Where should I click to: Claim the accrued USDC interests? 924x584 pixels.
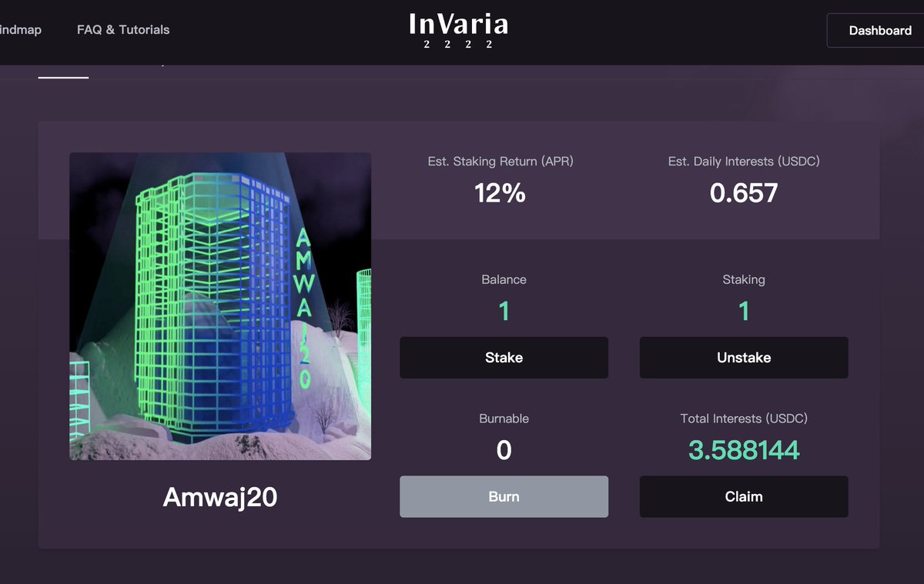click(743, 496)
